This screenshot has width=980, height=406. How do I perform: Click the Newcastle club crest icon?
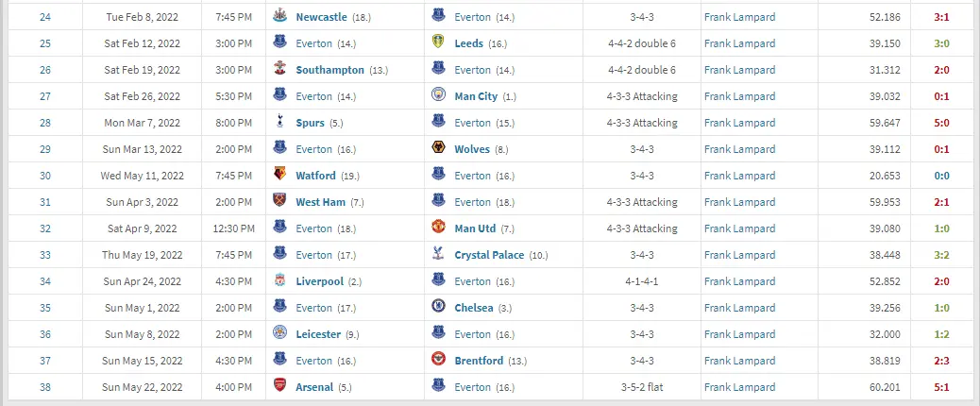(x=279, y=17)
